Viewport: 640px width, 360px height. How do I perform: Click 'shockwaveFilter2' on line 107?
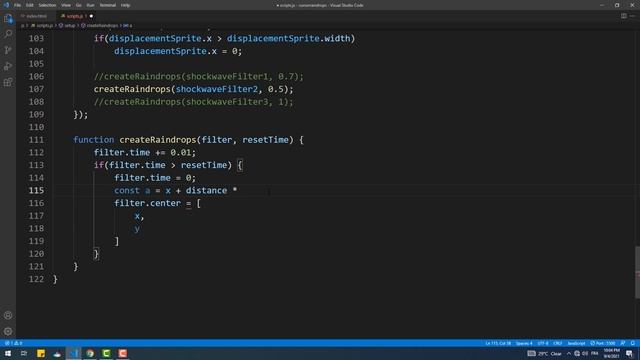[x=217, y=89]
